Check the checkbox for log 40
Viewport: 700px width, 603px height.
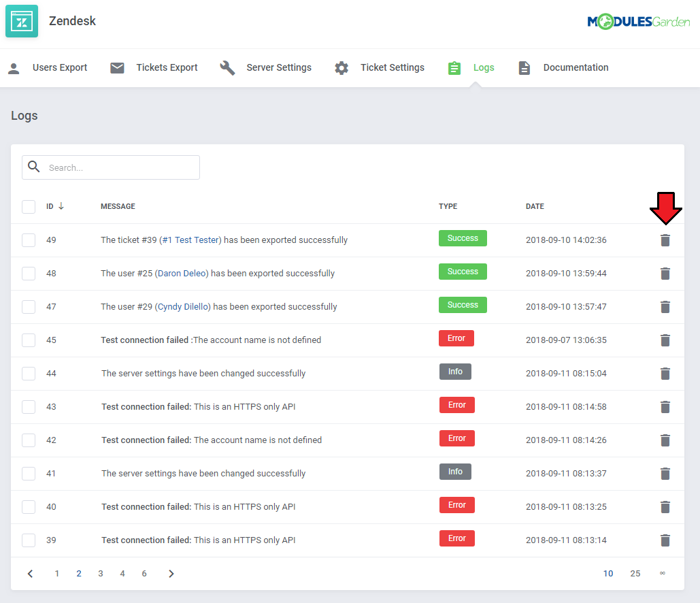pos(29,507)
